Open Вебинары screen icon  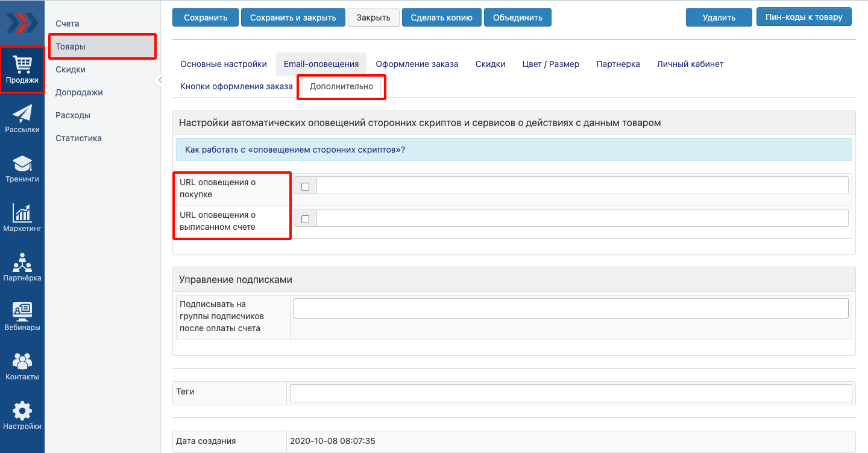coord(22,317)
